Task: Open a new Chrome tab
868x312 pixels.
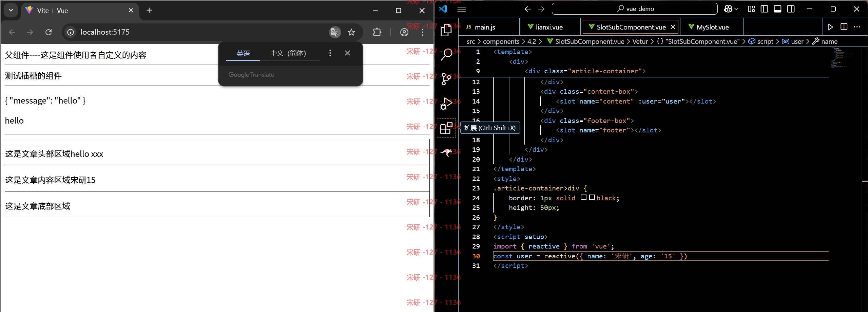Action: [x=149, y=10]
